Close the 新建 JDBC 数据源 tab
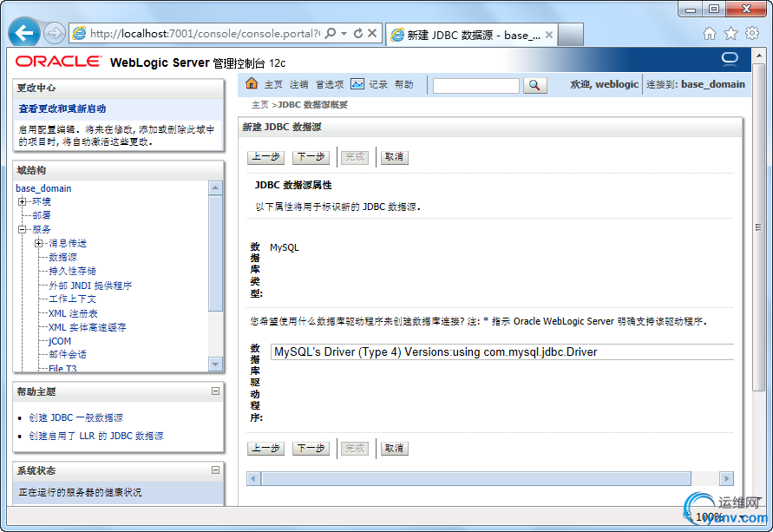 click(x=548, y=35)
